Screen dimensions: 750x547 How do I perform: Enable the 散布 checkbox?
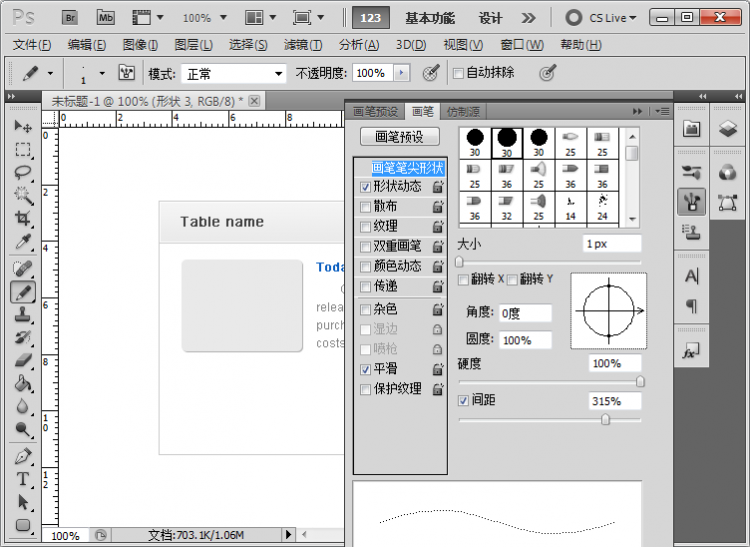point(365,207)
